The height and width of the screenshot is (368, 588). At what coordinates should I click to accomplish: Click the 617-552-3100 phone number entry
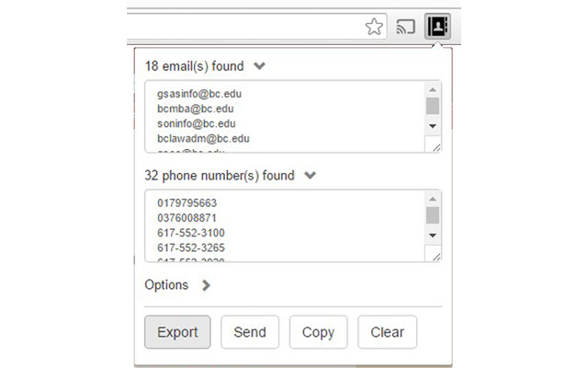click(191, 233)
